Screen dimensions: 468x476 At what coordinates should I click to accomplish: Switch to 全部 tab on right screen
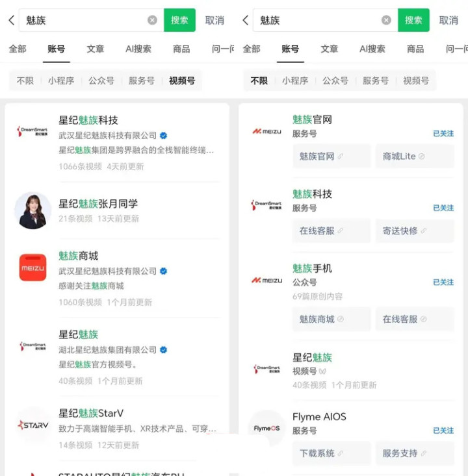[252, 49]
